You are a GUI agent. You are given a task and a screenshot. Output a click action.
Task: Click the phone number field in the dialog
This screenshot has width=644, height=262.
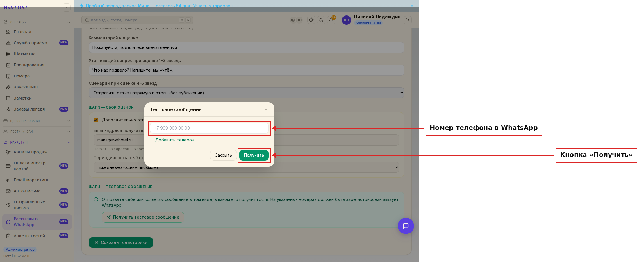click(x=209, y=128)
